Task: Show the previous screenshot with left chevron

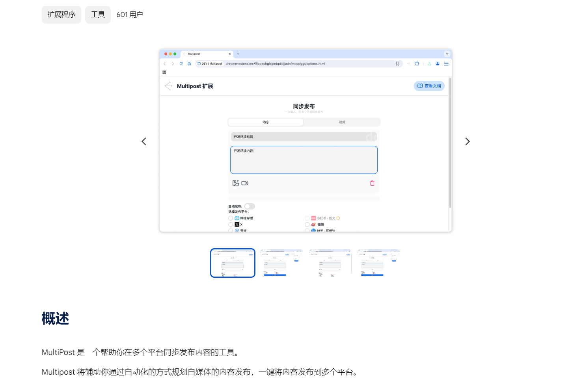Action: [144, 141]
